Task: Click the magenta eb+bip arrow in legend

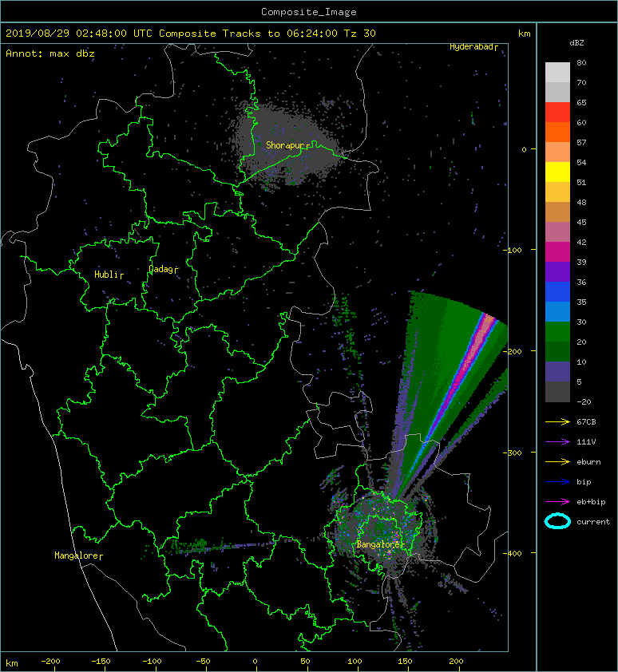Action: [557, 501]
